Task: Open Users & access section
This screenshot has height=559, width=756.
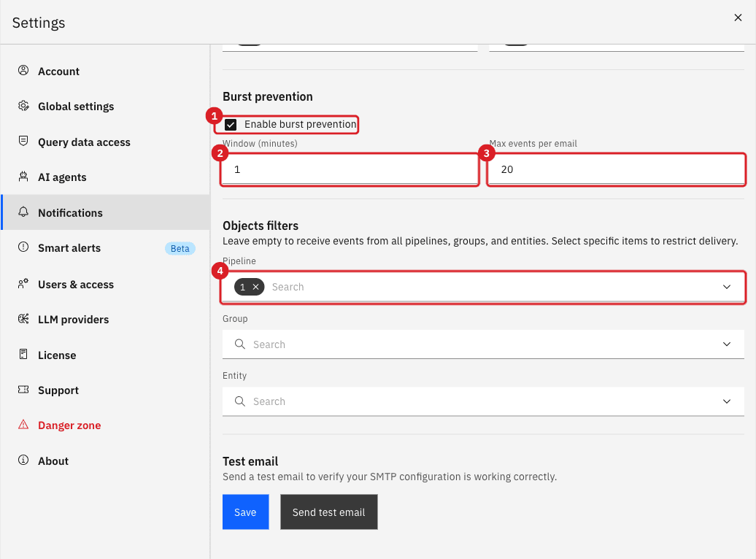Action: click(x=106, y=284)
